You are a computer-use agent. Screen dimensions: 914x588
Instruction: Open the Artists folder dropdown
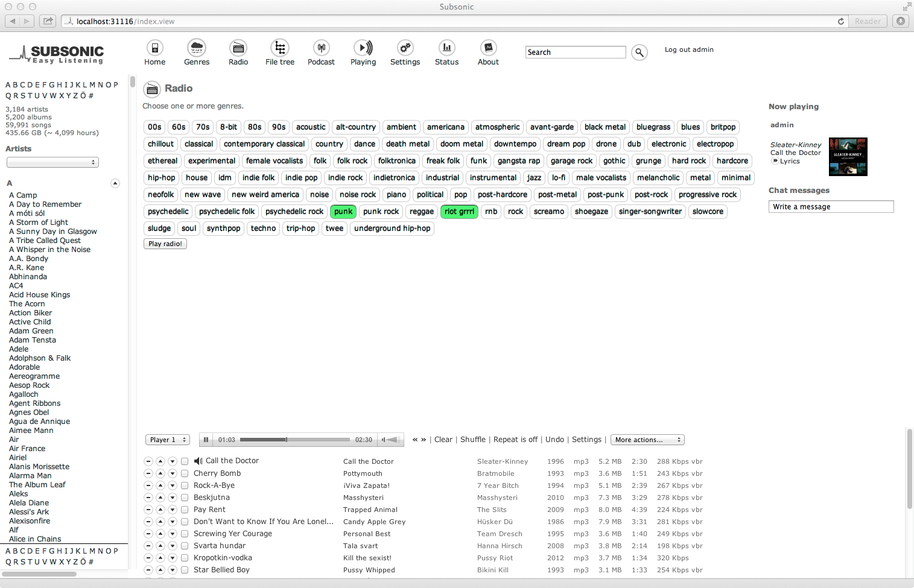point(52,162)
